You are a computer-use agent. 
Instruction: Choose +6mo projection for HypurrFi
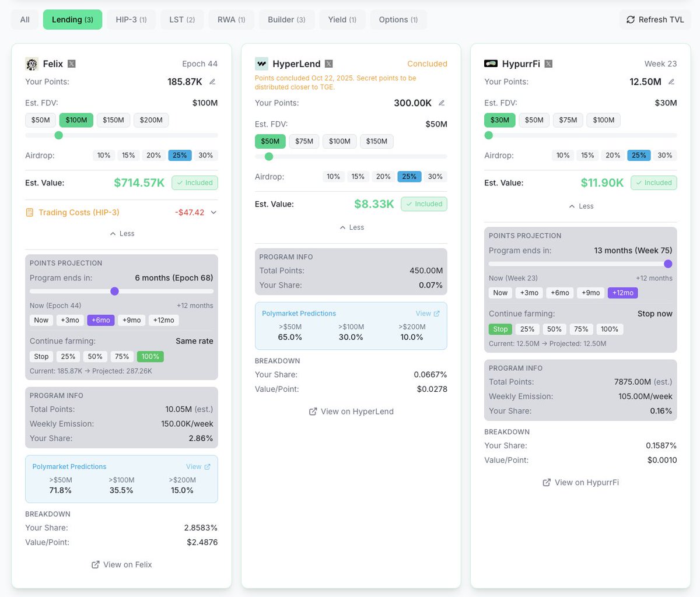click(560, 293)
